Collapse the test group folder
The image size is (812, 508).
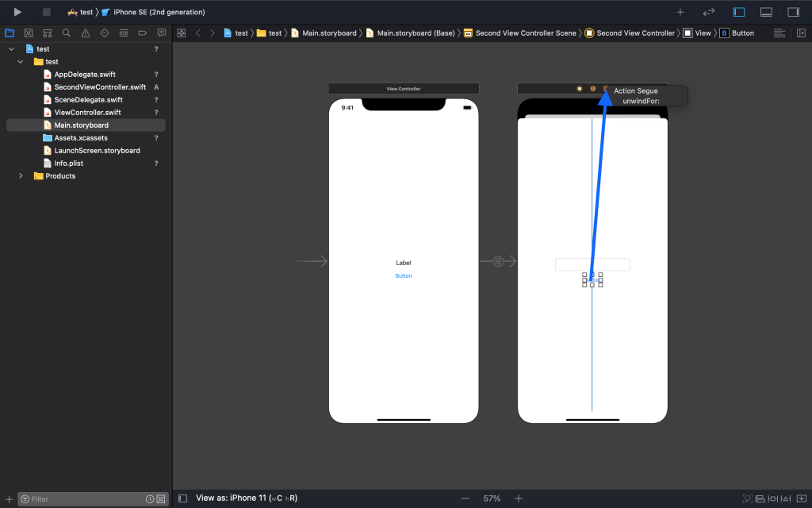20,62
